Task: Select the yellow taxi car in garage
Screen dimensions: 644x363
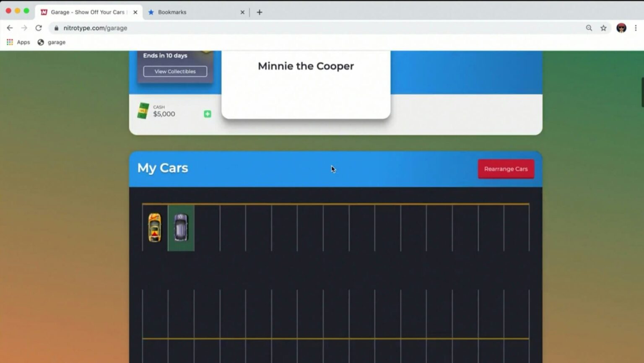Action: (155, 228)
